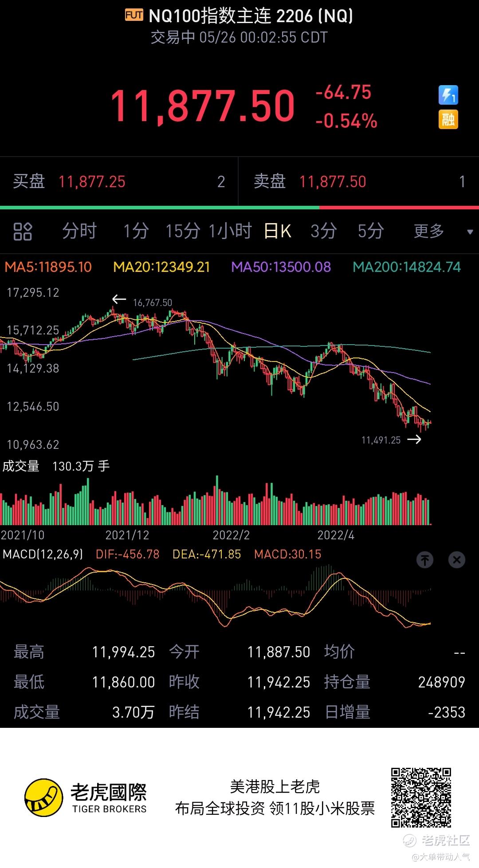
Task: Tap the 交易中 trading status line
Action: (x=239, y=37)
